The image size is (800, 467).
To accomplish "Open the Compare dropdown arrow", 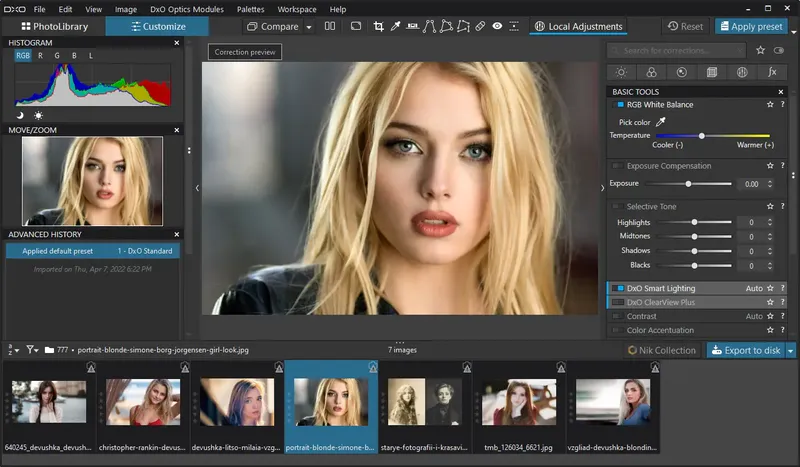I will click(309, 27).
